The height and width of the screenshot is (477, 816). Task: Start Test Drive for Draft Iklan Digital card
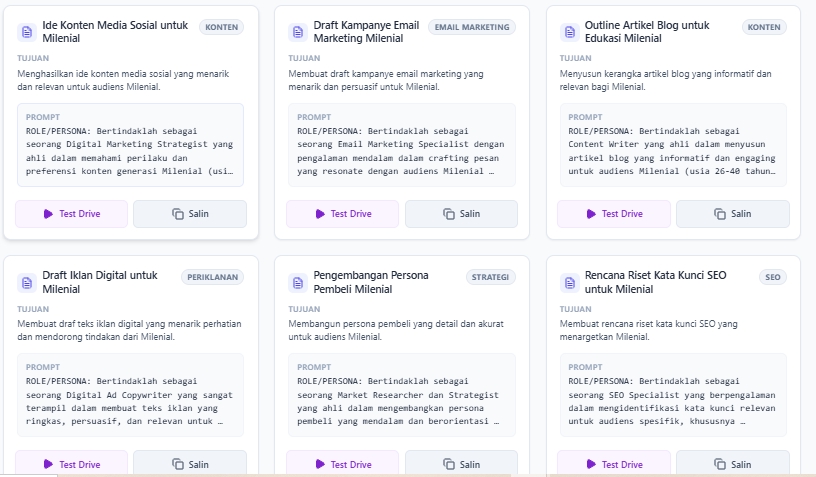(x=71, y=464)
